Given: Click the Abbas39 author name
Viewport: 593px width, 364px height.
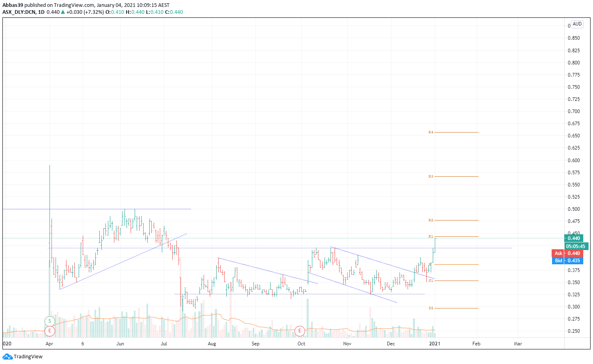Looking at the screenshot, I should 13,5.
